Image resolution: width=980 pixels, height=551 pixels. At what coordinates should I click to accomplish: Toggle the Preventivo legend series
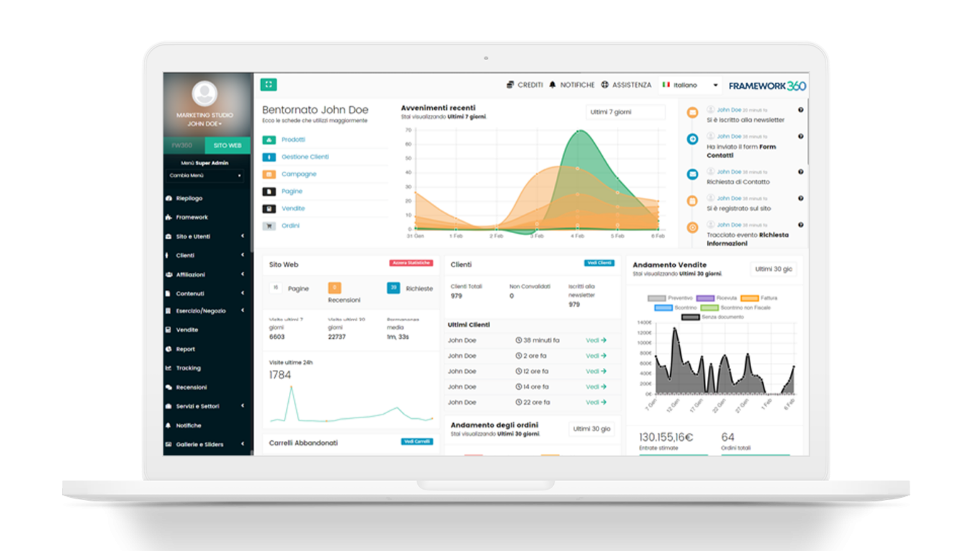(x=656, y=298)
